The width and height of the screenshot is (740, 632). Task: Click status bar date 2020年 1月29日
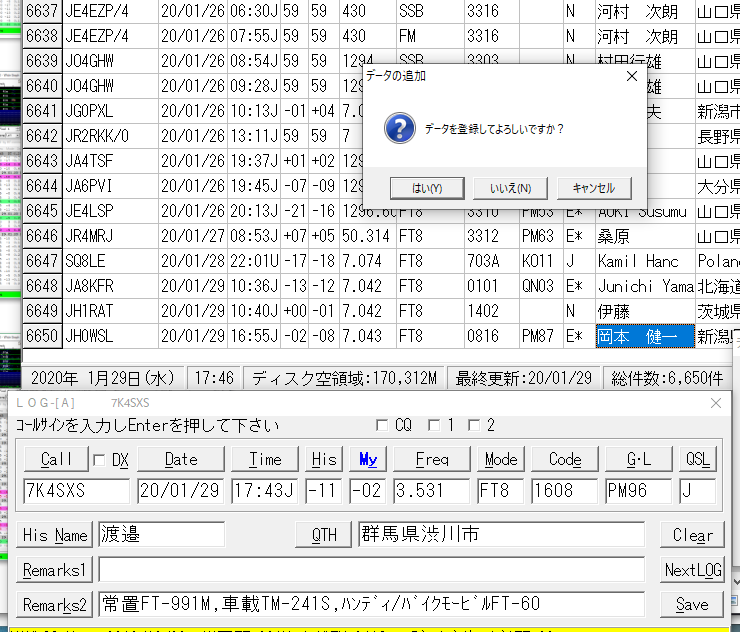[x=103, y=378]
